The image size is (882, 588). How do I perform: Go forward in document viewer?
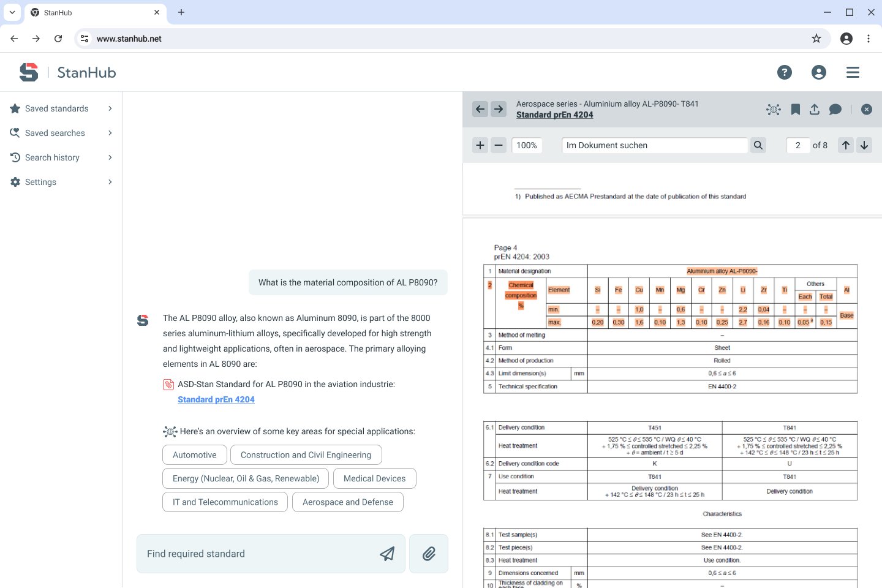499,109
